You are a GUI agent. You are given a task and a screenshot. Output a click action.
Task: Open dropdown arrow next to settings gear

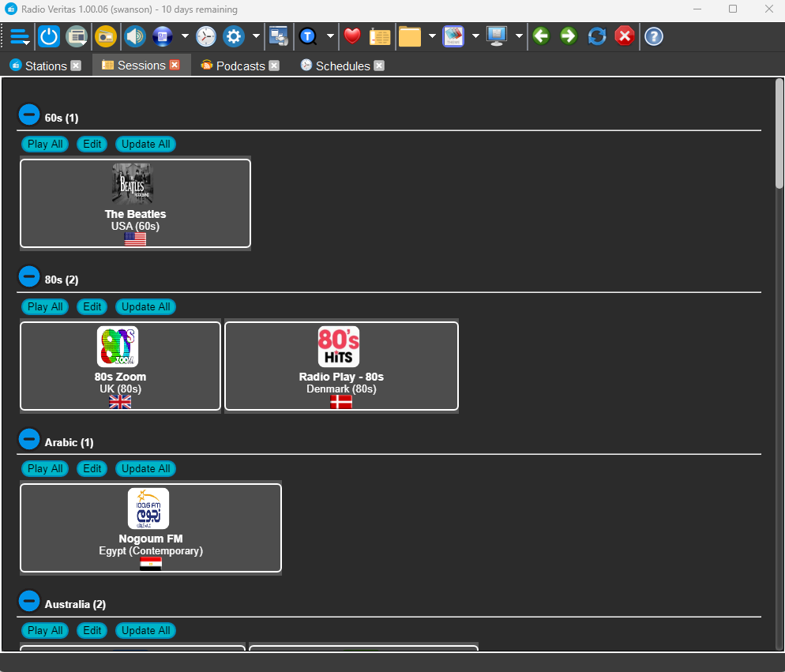[x=256, y=36]
